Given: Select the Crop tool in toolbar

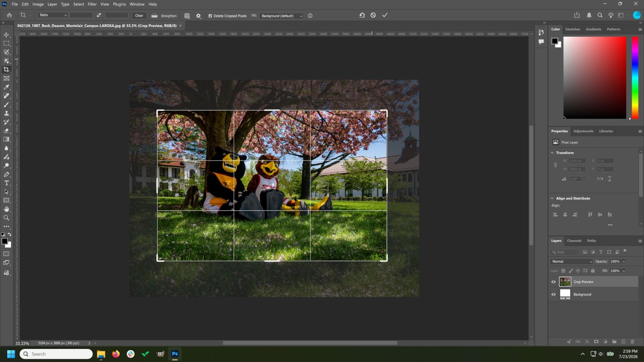Looking at the screenshot, I should click(6, 69).
